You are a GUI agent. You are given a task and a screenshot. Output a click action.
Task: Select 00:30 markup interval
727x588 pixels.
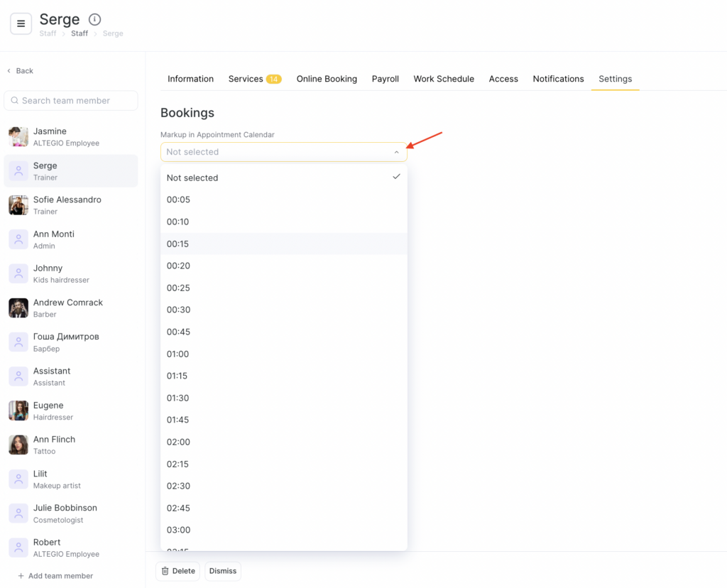coord(178,310)
